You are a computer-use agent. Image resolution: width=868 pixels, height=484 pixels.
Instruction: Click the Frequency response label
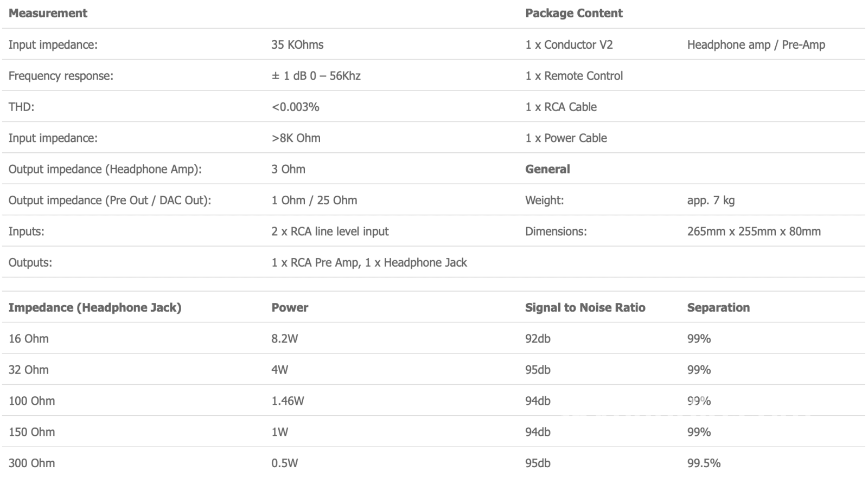pyautogui.click(x=61, y=76)
